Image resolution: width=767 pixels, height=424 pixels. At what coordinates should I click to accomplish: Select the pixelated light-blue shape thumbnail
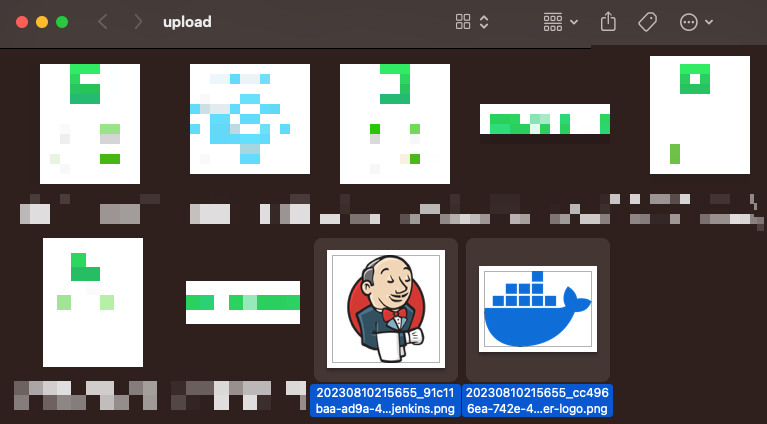(250, 119)
